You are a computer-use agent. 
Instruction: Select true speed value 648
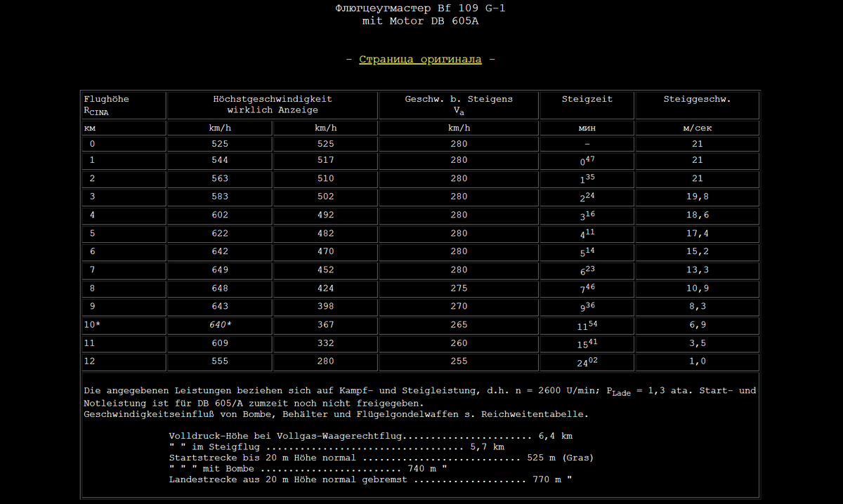click(219, 289)
